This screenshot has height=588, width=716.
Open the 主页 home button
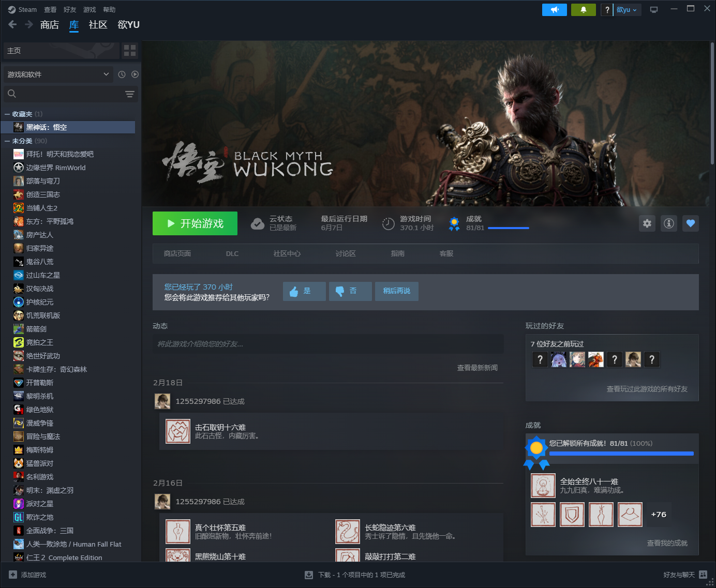pyautogui.click(x=61, y=50)
